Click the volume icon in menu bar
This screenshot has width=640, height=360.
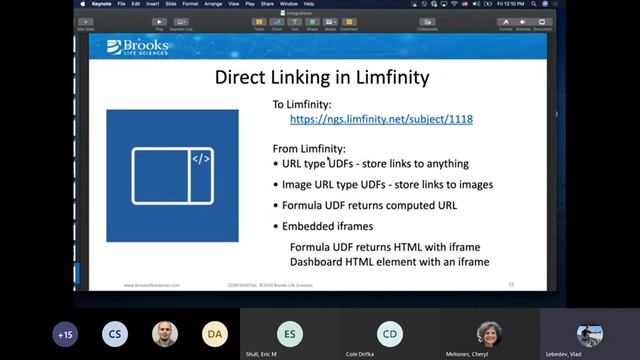[x=476, y=4]
